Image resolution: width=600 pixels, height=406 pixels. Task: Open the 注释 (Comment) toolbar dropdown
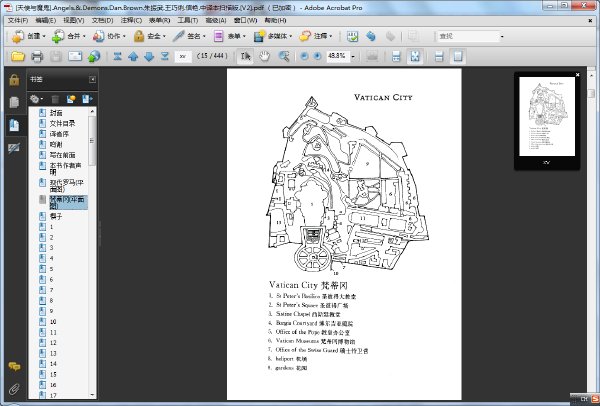[316, 36]
